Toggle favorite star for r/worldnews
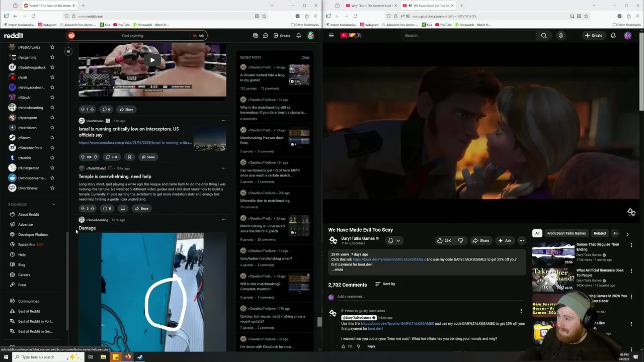Image resolution: width=644 pixels, height=362 pixels. (52, 188)
